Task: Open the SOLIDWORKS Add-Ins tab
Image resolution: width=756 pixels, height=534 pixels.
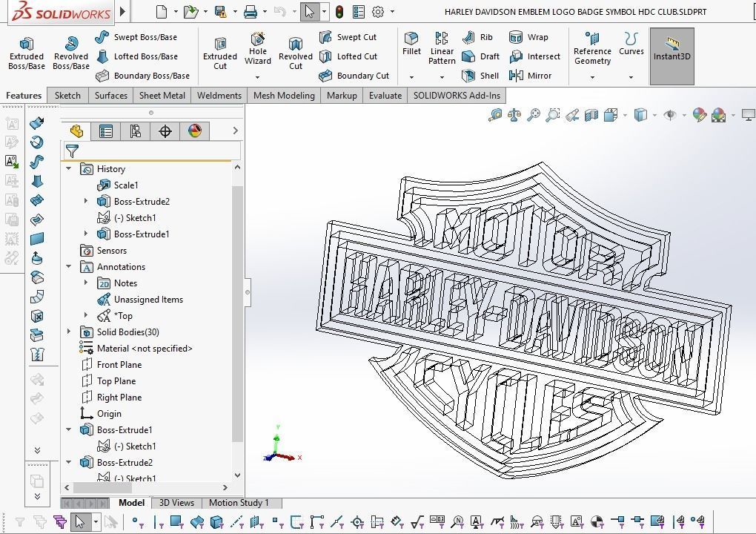Action: point(457,96)
